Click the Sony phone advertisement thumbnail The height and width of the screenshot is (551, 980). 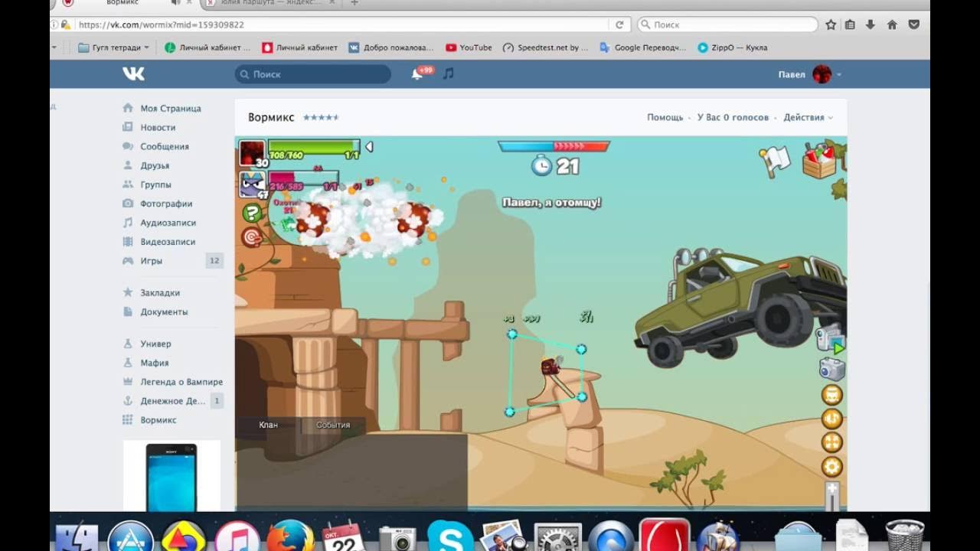171,476
